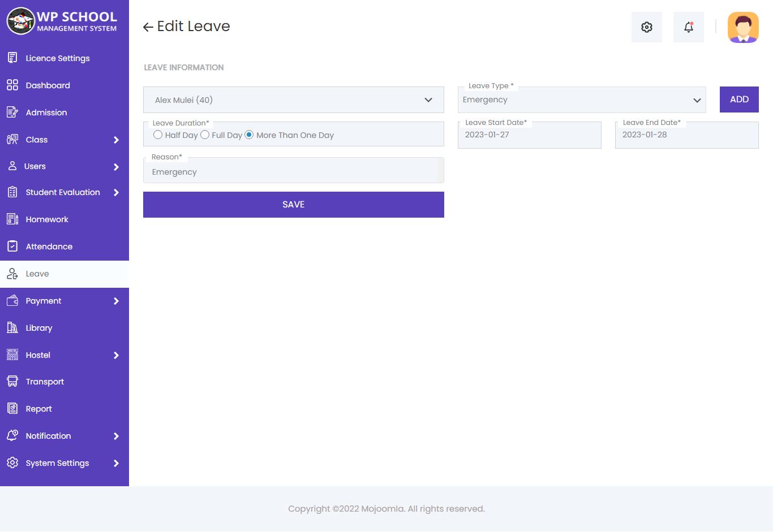Click the Leave End Date field
The height and width of the screenshot is (532, 773).
coord(687,135)
